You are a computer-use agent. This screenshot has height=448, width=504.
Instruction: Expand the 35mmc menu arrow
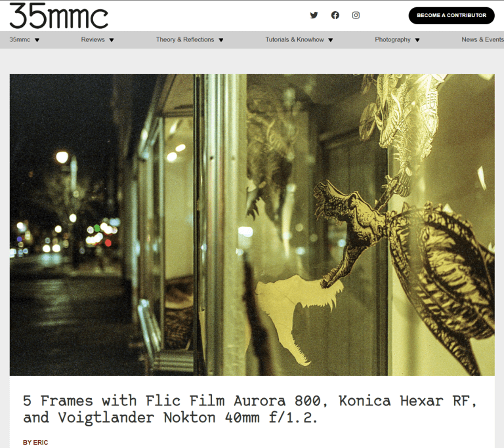(x=37, y=40)
